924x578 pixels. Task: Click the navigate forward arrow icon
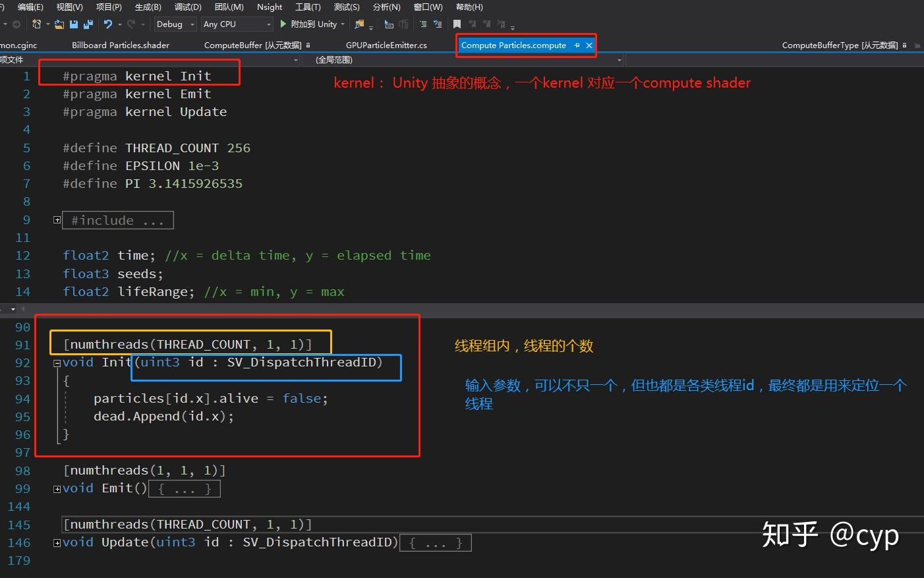point(16,24)
